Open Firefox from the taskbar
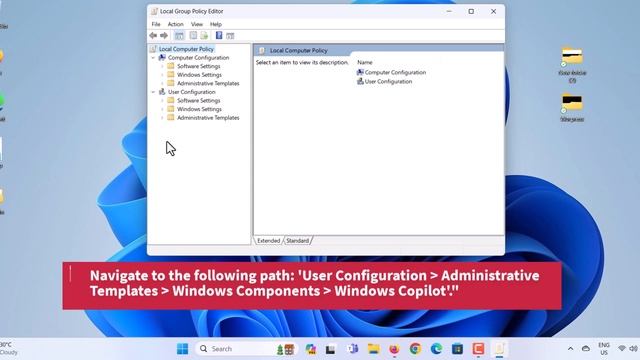Screen dimensions: 640x360 tap(394, 349)
